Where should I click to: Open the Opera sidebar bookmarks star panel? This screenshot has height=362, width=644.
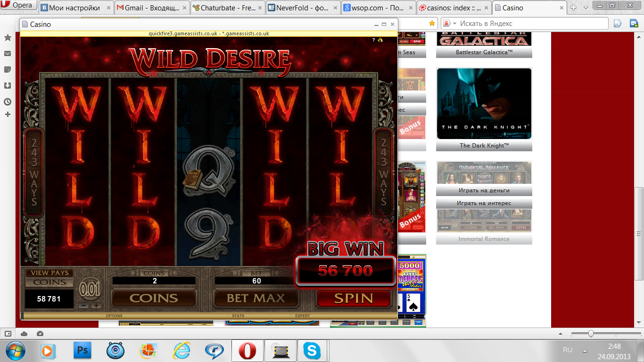pos(8,38)
